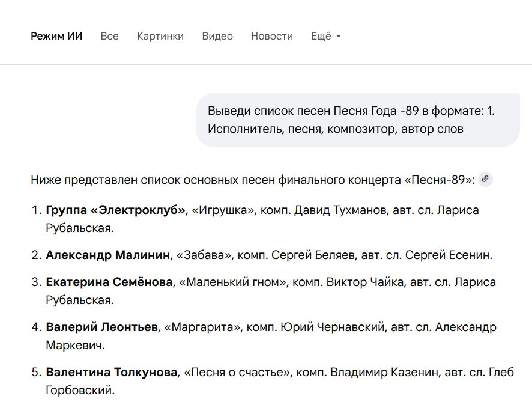Click the bold name Валерий Леонтьев
Viewport: 532px width, 405px height.
(102, 327)
